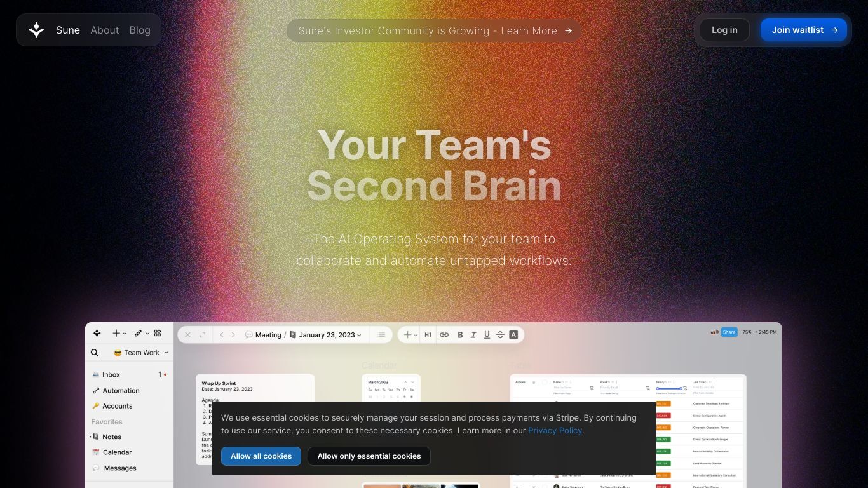The width and height of the screenshot is (868, 488).
Task: Open the insert plus dropdown in the formatting toolbar
Action: click(411, 335)
